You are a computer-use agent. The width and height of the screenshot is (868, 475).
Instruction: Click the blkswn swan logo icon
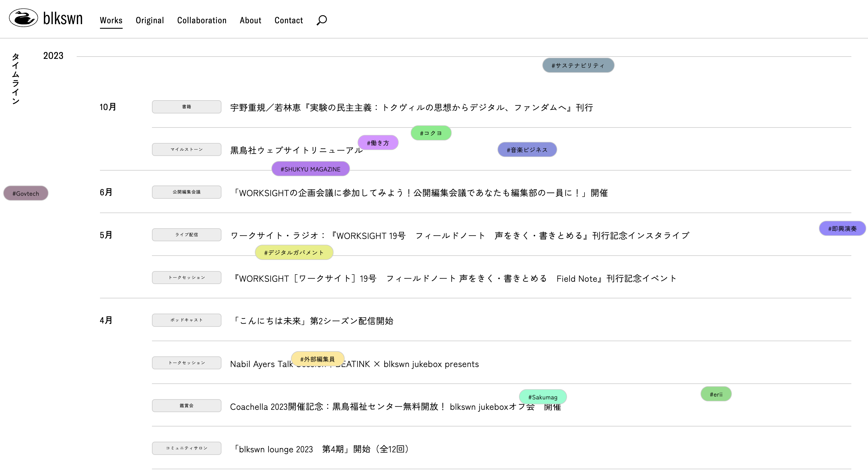23,18
